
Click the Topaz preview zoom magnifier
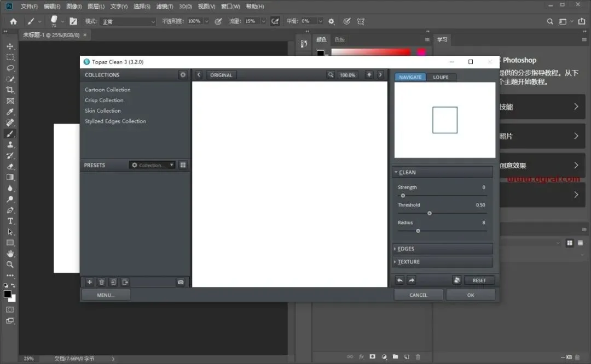[x=331, y=75]
